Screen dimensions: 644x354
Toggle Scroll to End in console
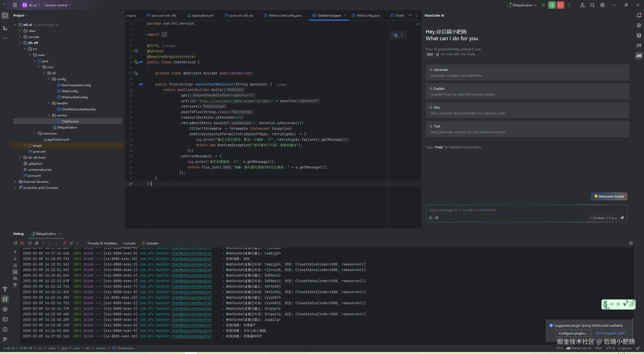15,272
